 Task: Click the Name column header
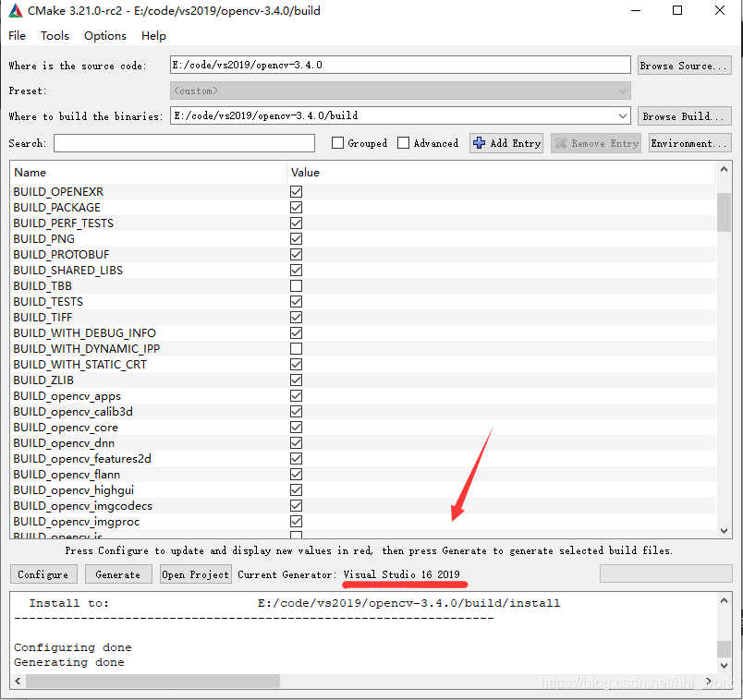148,173
